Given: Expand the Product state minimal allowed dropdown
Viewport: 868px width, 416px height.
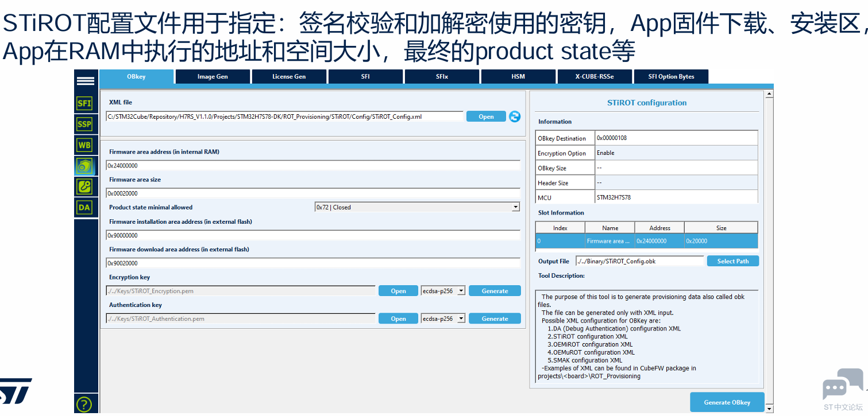Looking at the screenshot, I should 417,207.
